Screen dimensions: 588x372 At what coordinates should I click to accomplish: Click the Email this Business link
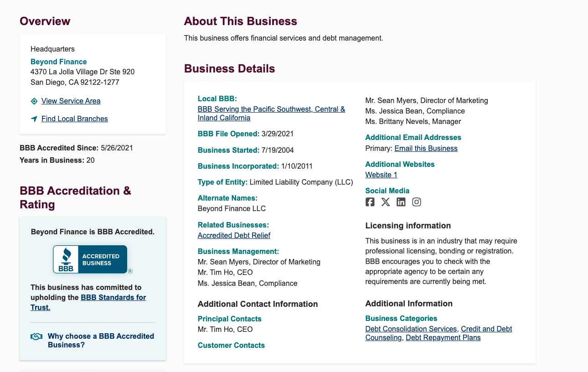pyautogui.click(x=426, y=149)
